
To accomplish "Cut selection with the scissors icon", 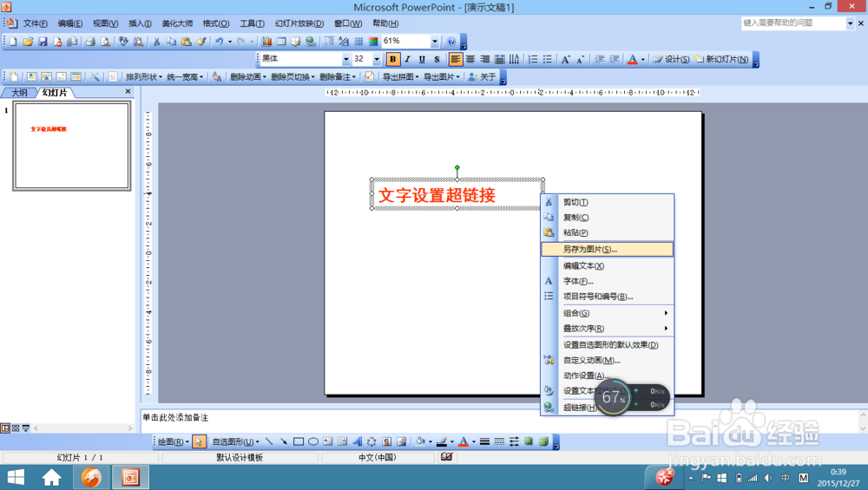I will [156, 42].
